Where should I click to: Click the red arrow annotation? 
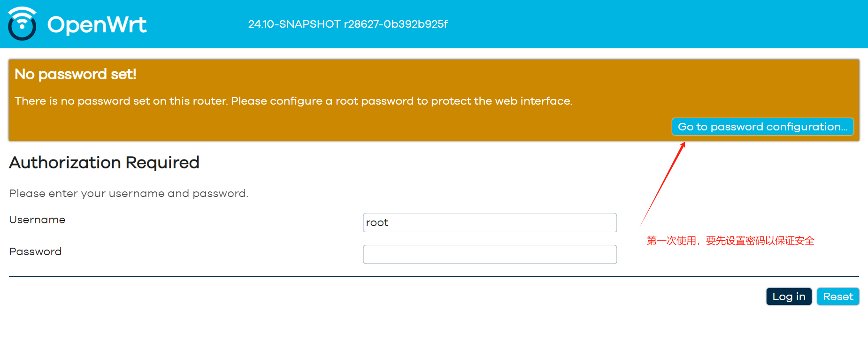coord(663,184)
